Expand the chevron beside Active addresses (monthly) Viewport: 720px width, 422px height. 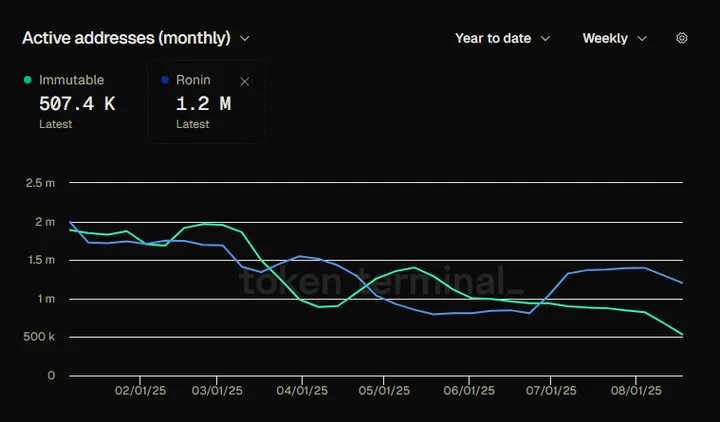click(x=245, y=39)
